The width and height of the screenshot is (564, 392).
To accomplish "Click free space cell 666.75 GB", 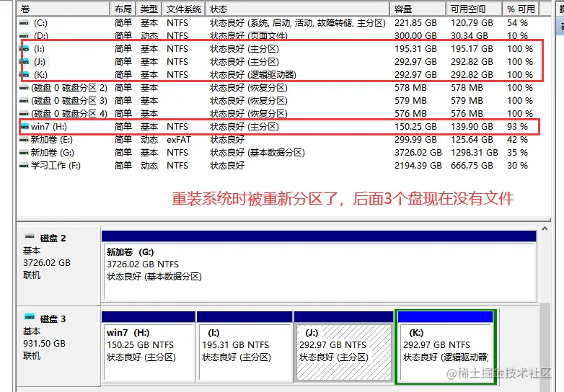I will (472, 166).
